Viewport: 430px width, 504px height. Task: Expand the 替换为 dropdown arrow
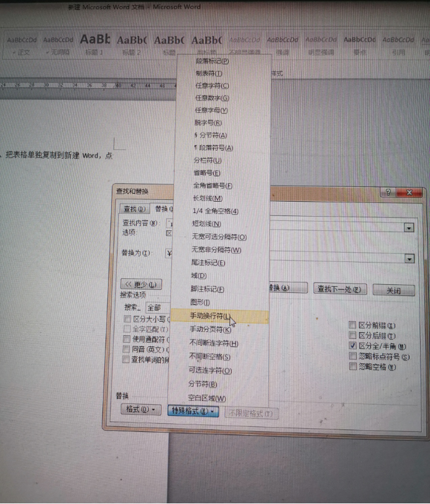tap(408, 258)
